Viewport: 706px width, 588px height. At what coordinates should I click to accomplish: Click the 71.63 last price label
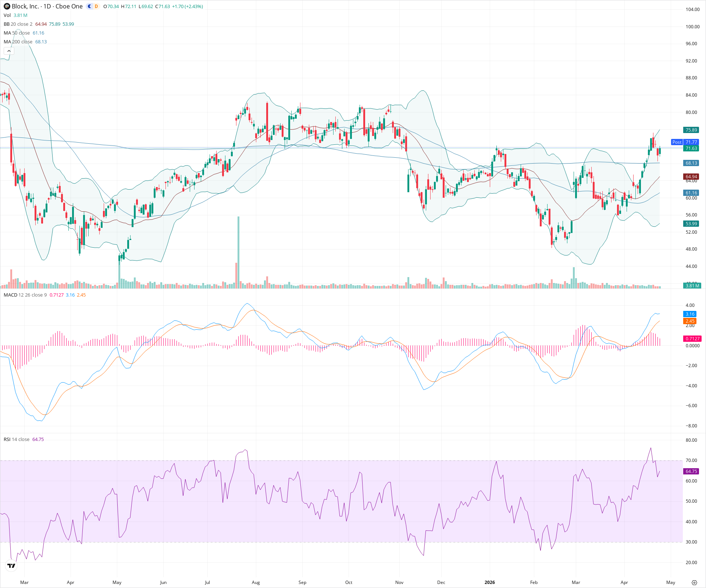pyautogui.click(x=691, y=148)
